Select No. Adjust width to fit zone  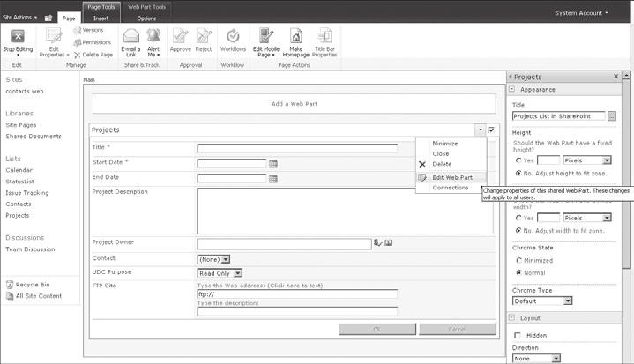pyautogui.click(x=518, y=230)
